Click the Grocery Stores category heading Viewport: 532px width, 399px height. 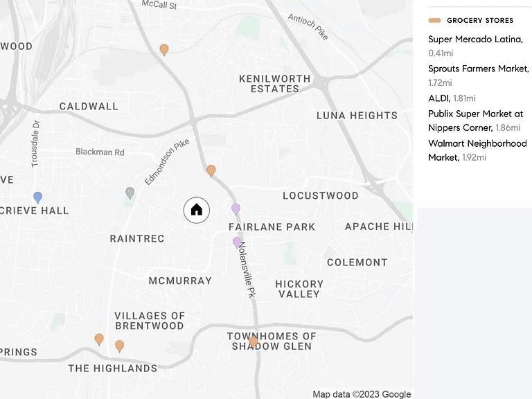[480, 21]
